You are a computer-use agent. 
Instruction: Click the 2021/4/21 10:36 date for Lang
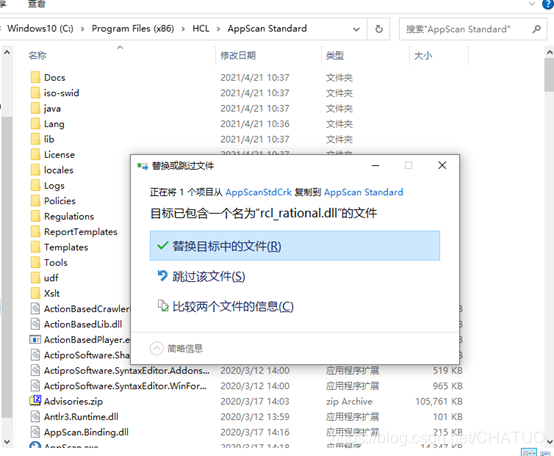255,124
